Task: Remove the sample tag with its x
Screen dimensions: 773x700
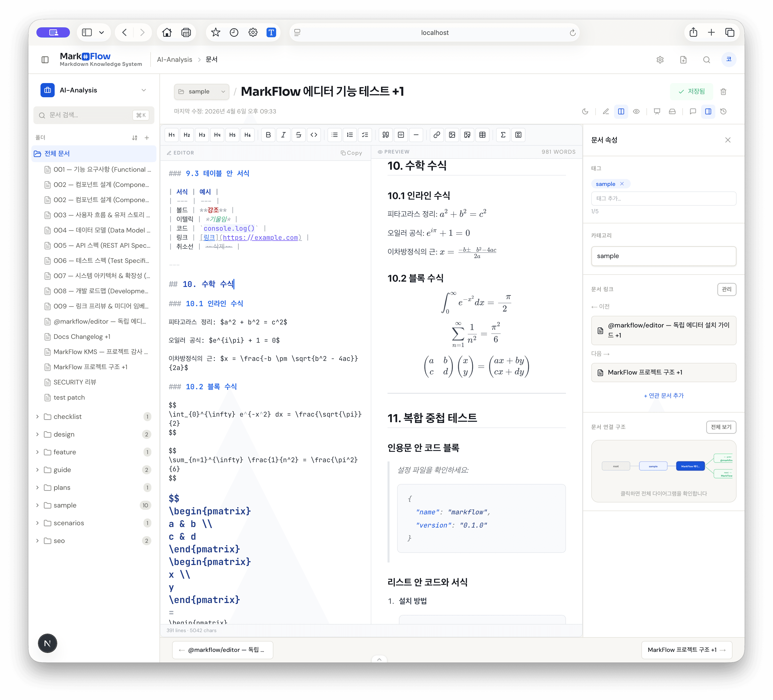Action: tap(622, 184)
